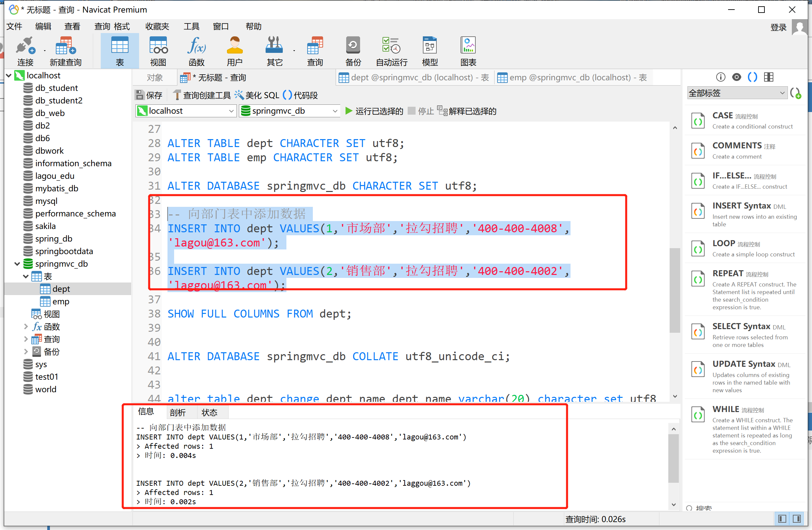
Task: Open the Favorites (收藏夹) menu
Action: (157, 26)
